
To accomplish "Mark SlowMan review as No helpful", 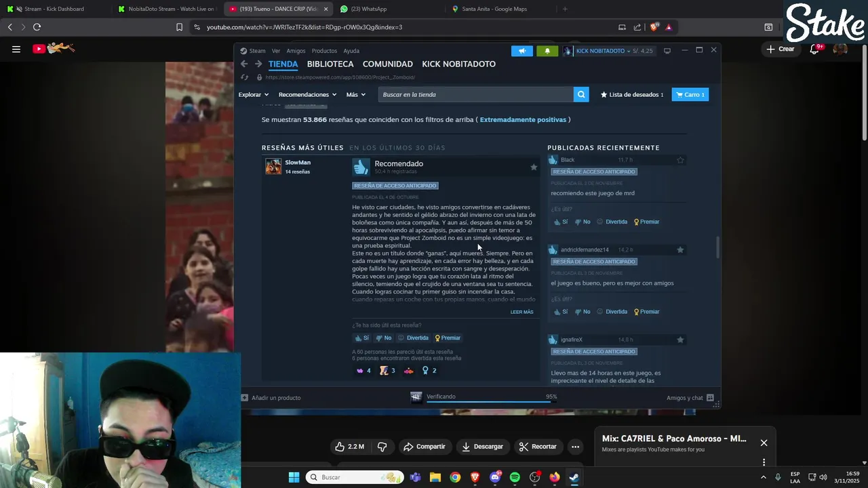I will [384, 338].
